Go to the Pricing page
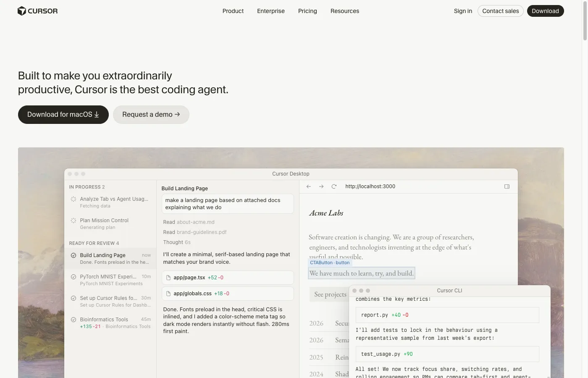Viewport: 588px width, 378px height. 307,11
